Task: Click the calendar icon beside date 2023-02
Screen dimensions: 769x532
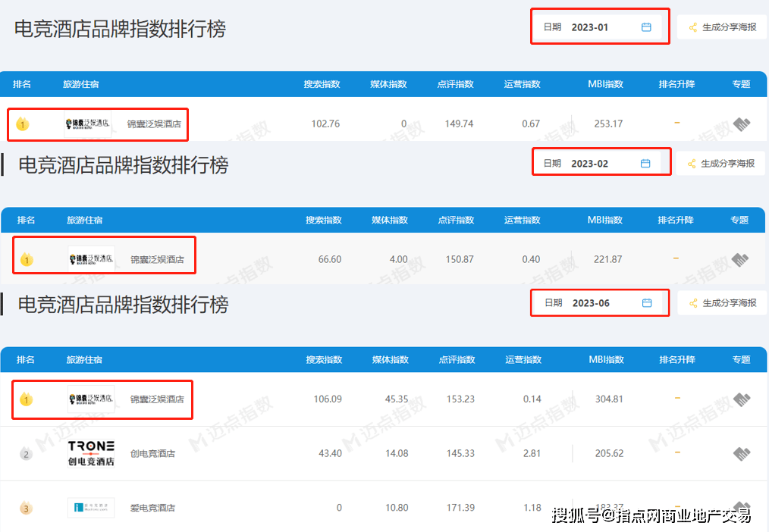Action: pos(645,164)
